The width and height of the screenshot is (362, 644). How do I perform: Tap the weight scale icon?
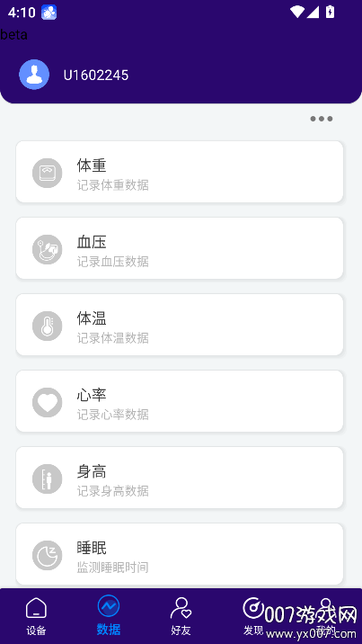pyautogui.click(x=47, y=173)
